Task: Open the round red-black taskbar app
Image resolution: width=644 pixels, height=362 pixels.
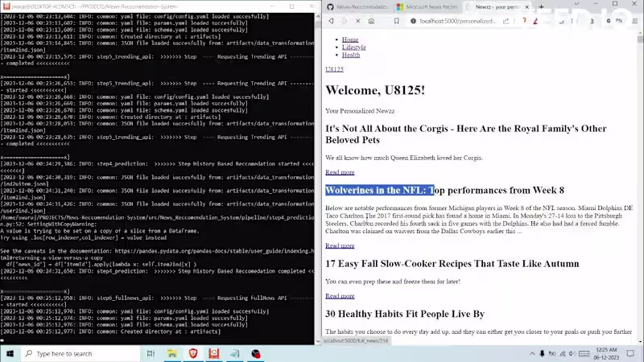Action: coord(256,353)
